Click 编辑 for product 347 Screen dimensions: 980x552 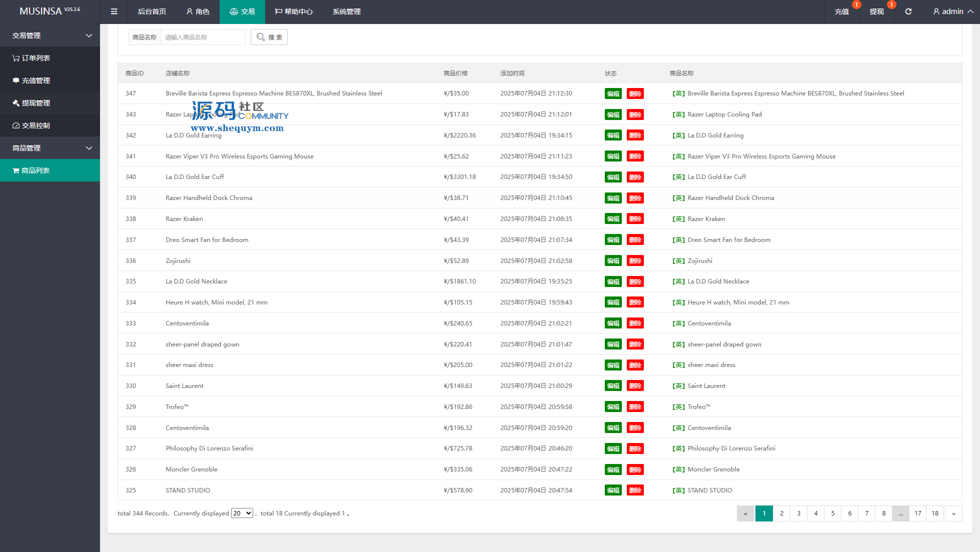coord(613,93)
